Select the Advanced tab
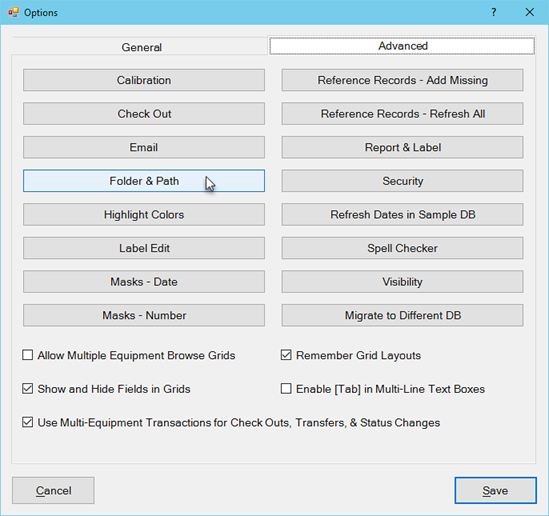 402,46
